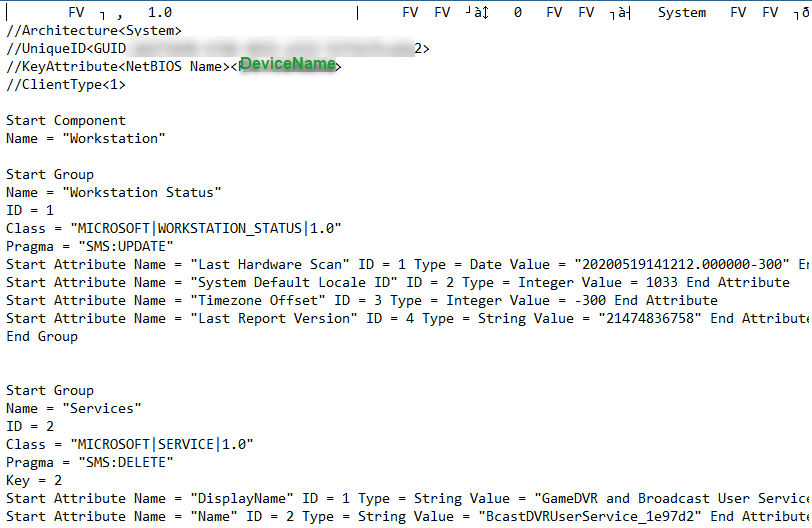The image size is (812, 528).
Task: Click the ID = 1 line
Action: coord(30,211)
